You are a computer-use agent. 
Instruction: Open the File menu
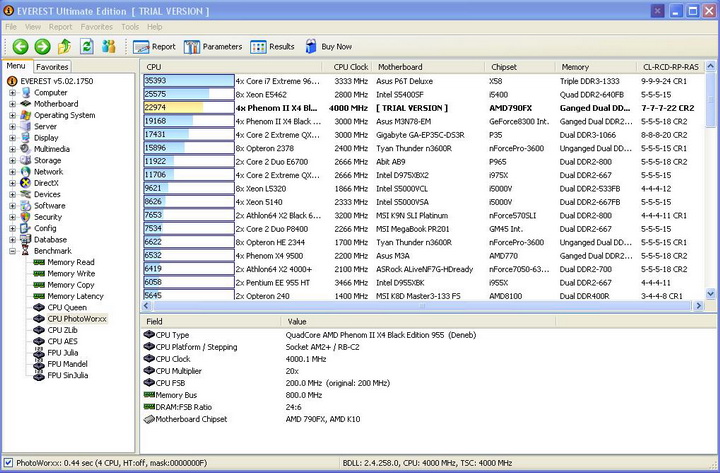(11, 27)
